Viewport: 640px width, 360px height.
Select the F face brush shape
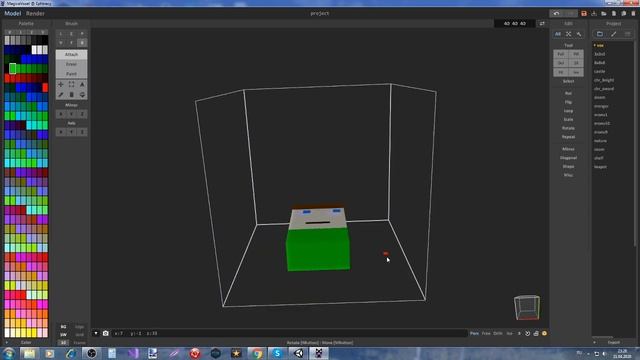(x=71, y=43)
